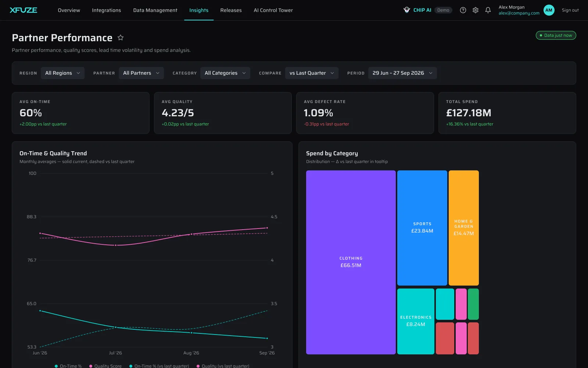This screenshot has height=368, width=588.
Task: Open the All Partners dropdown
Action: [x=141, y=73]
